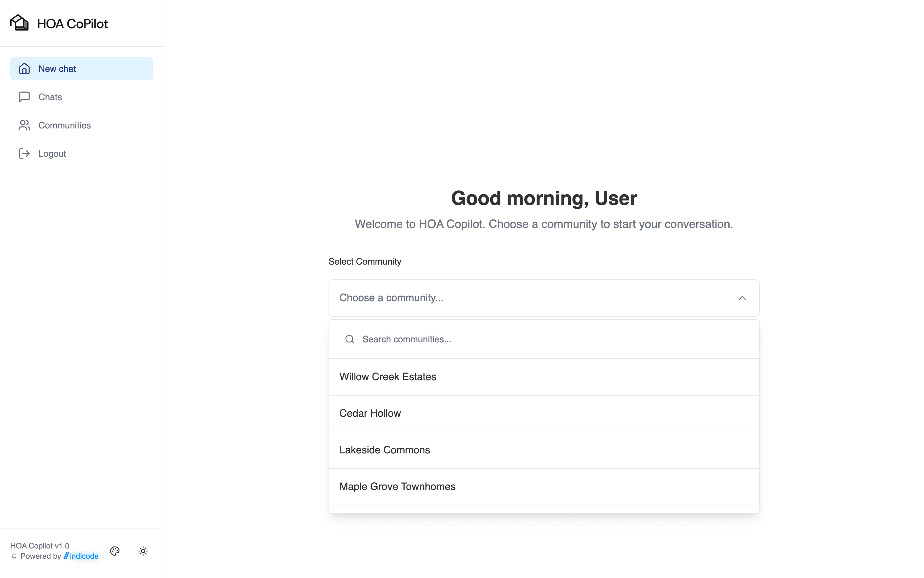Click the HOA CoPilot house logo

point(20,23)
